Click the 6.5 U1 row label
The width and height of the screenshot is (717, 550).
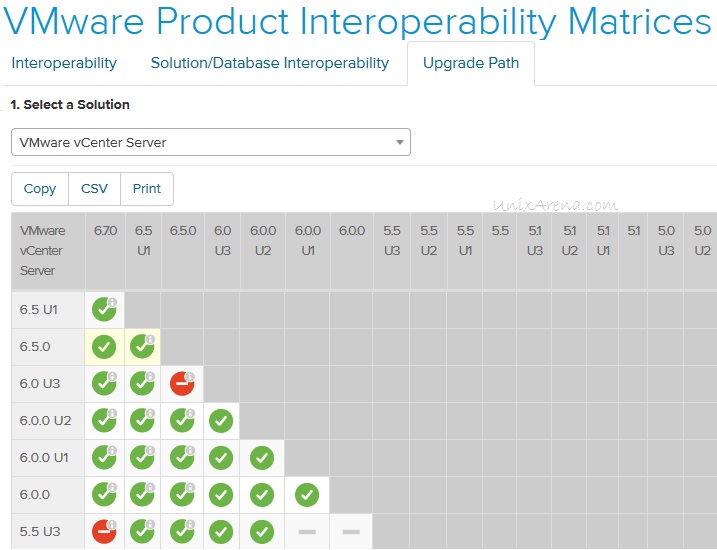click(48, 310)
